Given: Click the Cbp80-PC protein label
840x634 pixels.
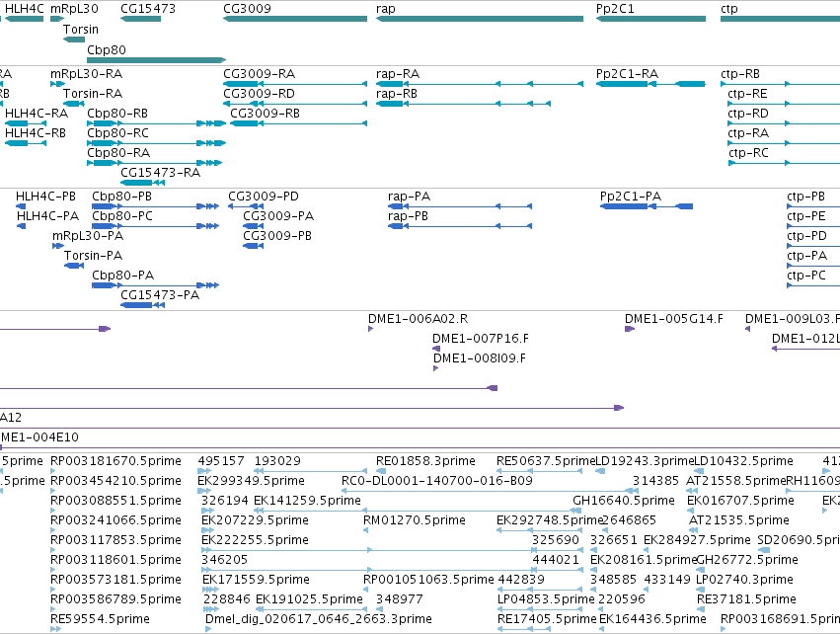Looking at the screenshot, I should point(122,215).
